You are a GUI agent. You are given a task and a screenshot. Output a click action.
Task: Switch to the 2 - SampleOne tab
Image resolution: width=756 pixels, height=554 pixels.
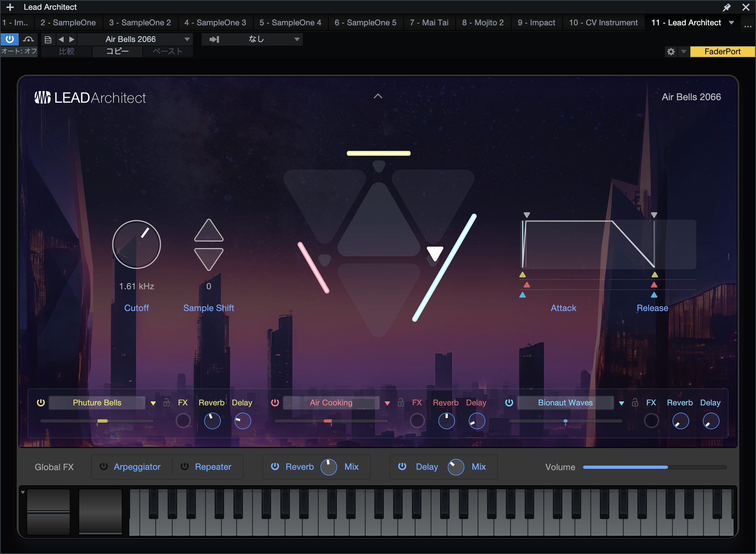click(68, 22)
